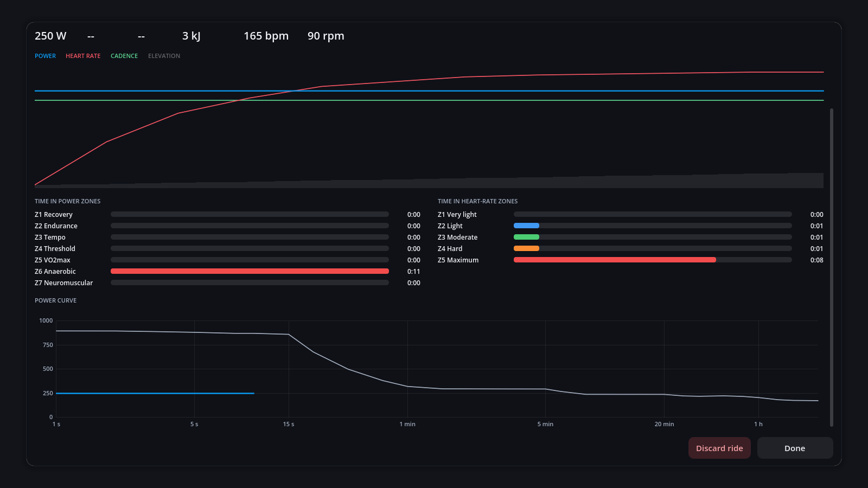868x488 pixels.
Task: Toggle the HEART RATE series legend
Action: click(83, 56)
